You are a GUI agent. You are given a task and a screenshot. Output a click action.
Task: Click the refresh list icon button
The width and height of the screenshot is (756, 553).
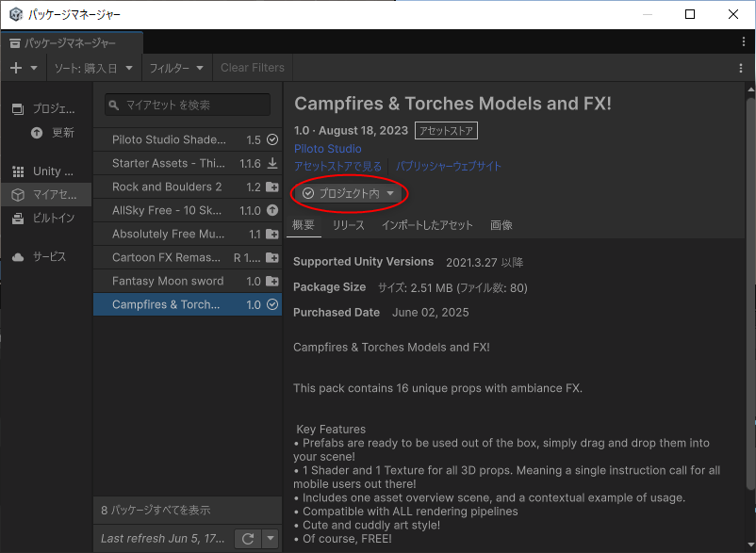248,539
